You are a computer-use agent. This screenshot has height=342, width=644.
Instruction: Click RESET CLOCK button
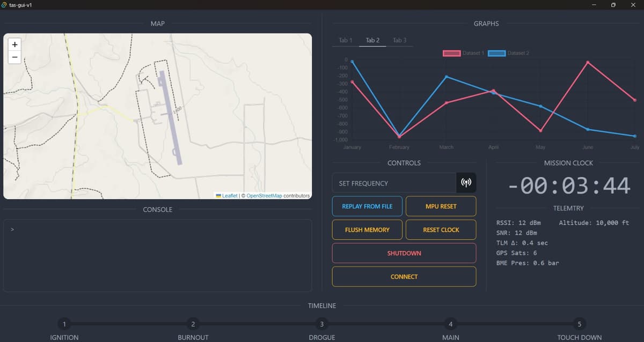[x=441, y=230]
